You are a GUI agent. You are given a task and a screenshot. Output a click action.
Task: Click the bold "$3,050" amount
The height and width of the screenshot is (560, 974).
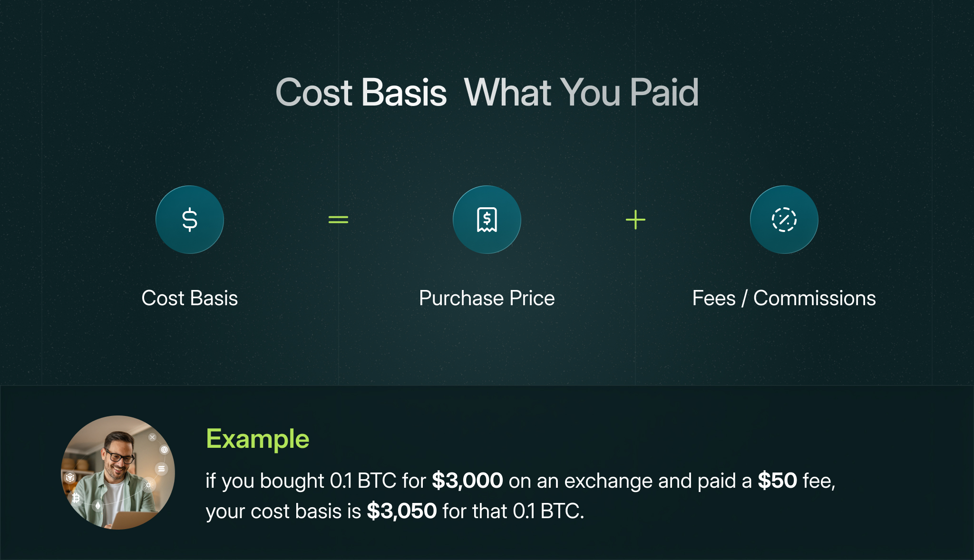tap(402, 512)
